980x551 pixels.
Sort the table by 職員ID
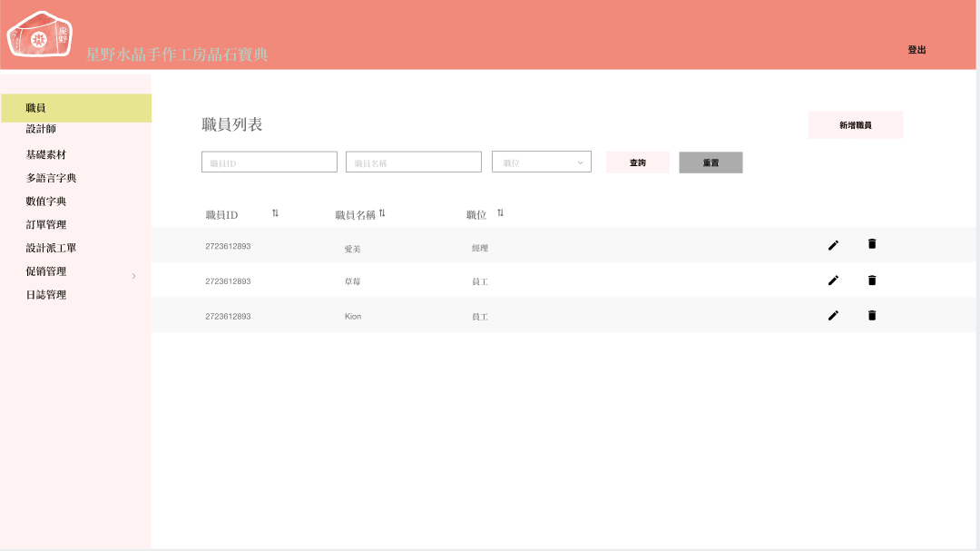click(x=275, y=213)
